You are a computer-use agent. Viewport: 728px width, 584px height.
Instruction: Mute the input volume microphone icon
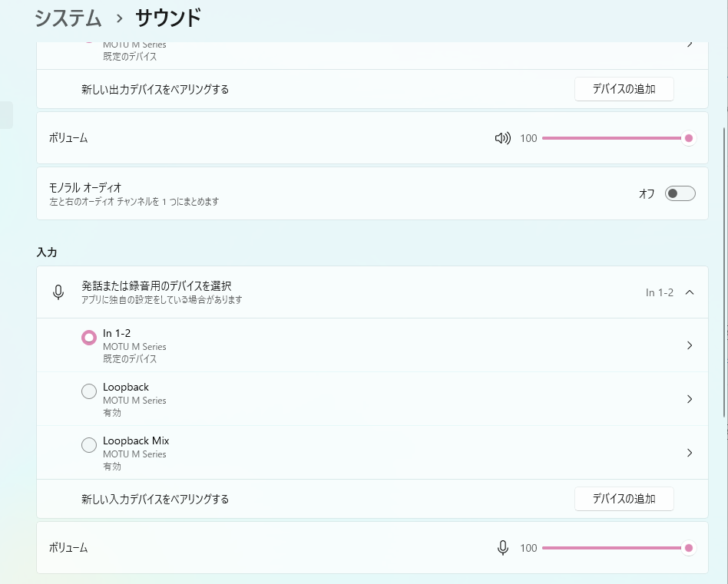[x=502, y=548]
